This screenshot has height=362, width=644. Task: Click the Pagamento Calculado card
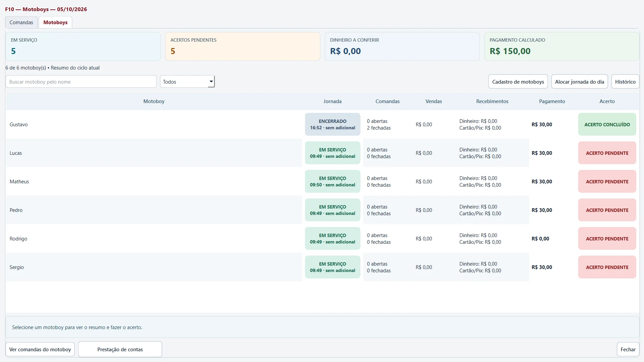562,46
